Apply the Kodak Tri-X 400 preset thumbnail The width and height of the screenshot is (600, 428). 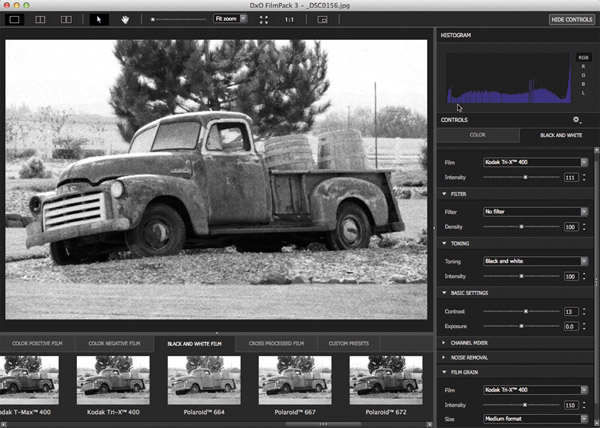point(113,380)
